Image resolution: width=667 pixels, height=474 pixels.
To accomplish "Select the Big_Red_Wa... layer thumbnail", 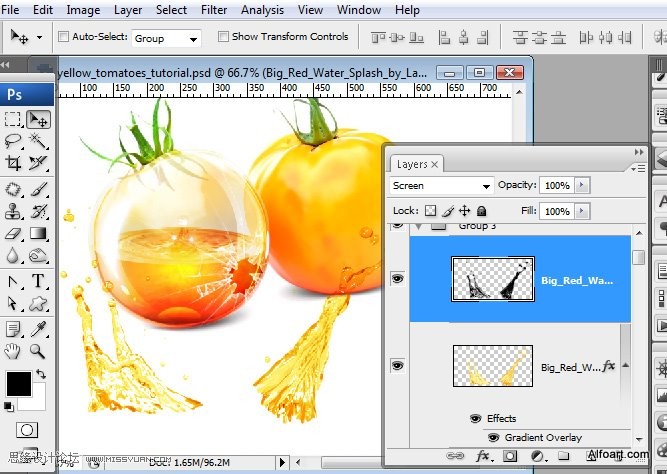I will point(493,279).
